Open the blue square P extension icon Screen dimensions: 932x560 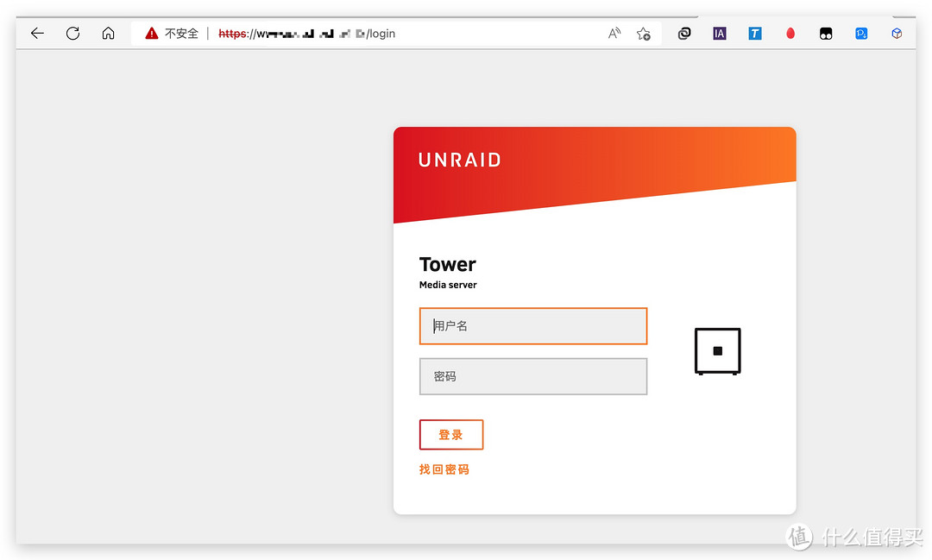(861, 34)
